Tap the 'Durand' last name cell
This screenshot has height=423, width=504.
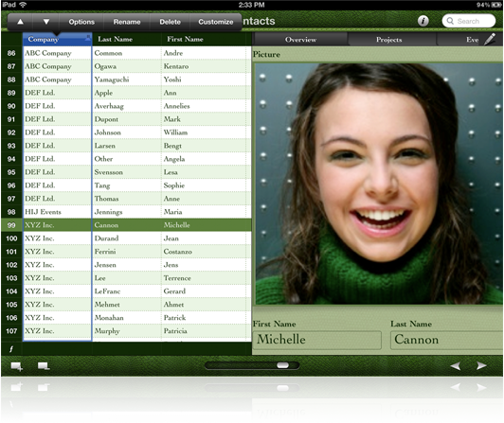(127, 238)
